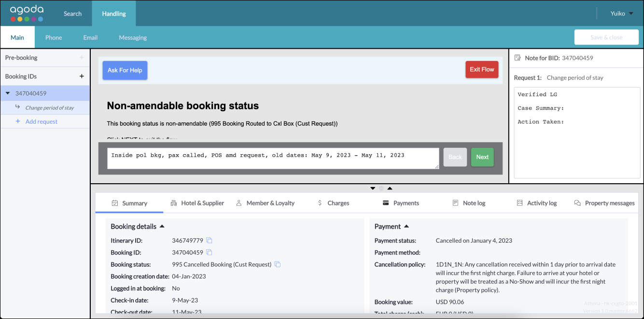
Task: Click the plus icon beside Booking IDs
Action: click(82, 76)
